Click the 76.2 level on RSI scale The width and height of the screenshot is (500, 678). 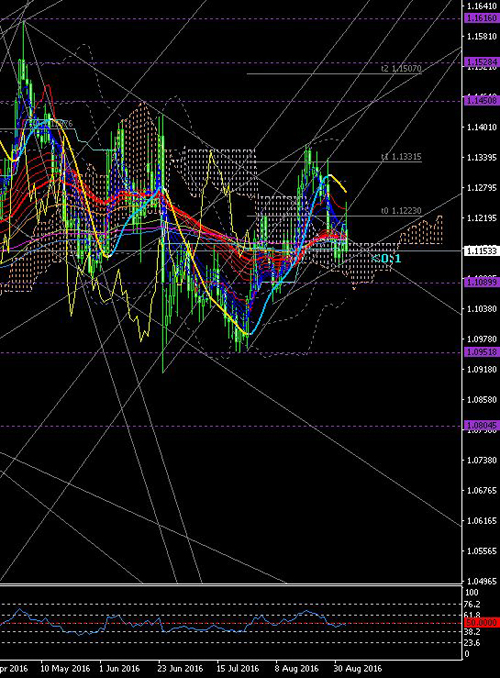pyautogui.click(x=472, y=604)
